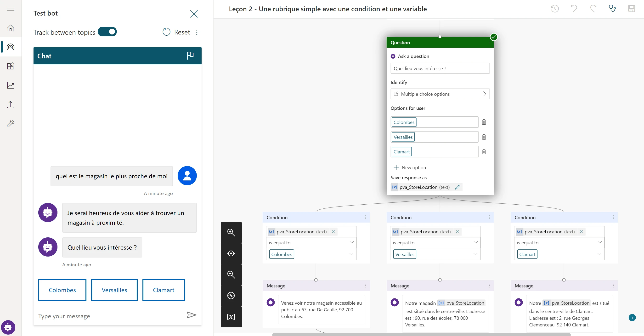Open the 'is equal to' dropdown in Colombes condition
Viewport: 644px width, 336px height.
(x=311, y=242)
